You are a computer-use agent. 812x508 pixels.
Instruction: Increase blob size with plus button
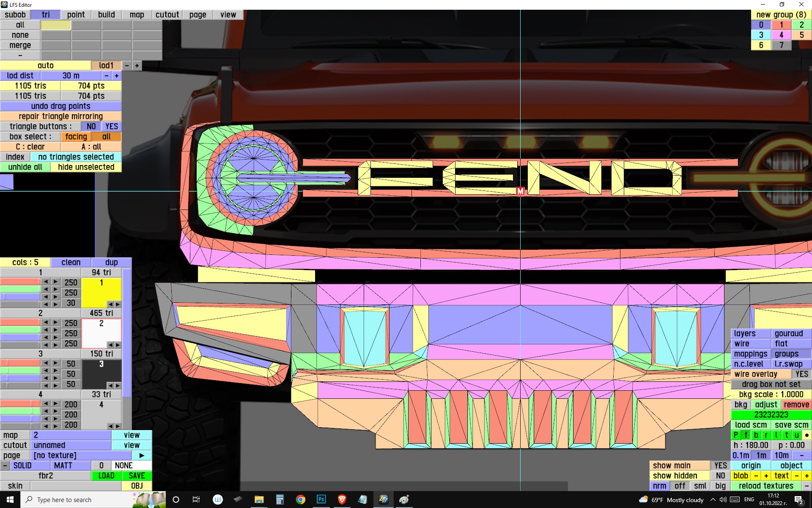point(766,475)
